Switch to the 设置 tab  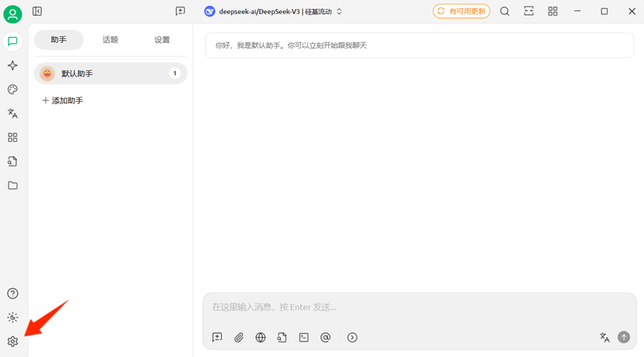162,40
